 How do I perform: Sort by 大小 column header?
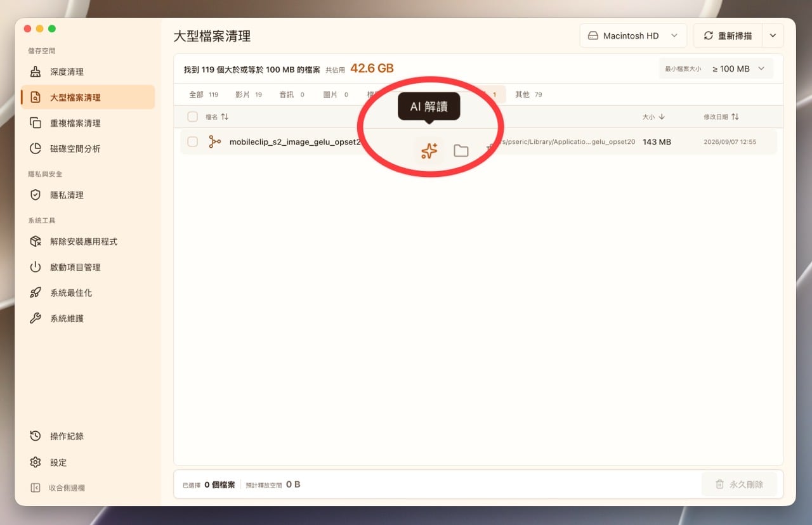coord(653,117)
